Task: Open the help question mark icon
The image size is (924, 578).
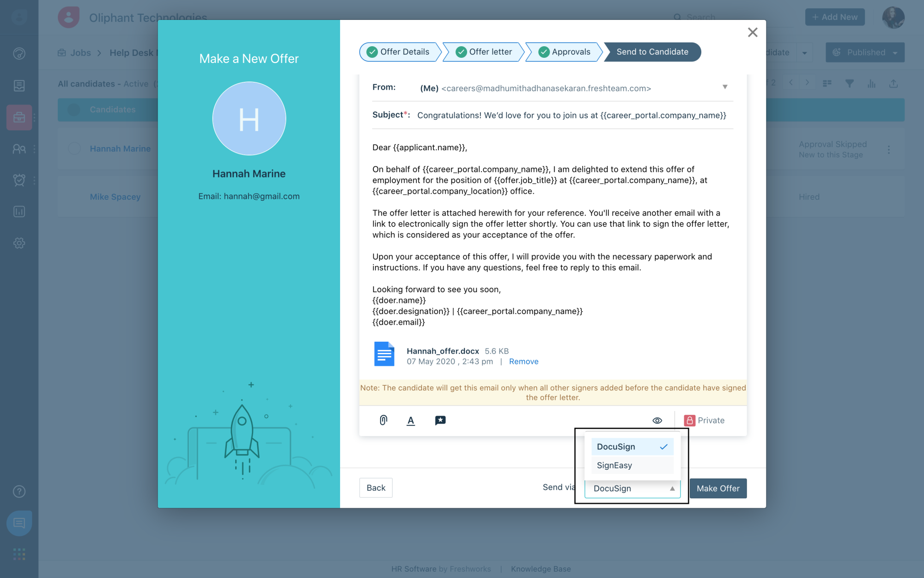Action: [x=19, y=492]
